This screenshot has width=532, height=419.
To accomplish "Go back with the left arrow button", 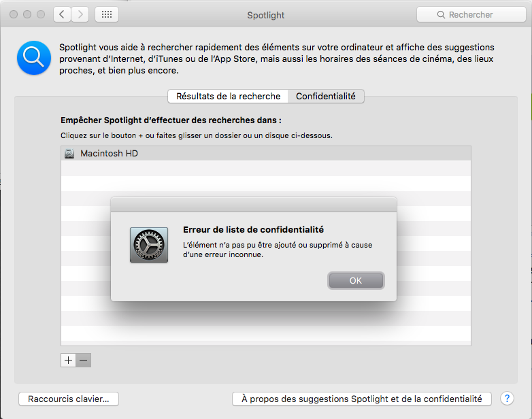I will [x=62, y=14].
